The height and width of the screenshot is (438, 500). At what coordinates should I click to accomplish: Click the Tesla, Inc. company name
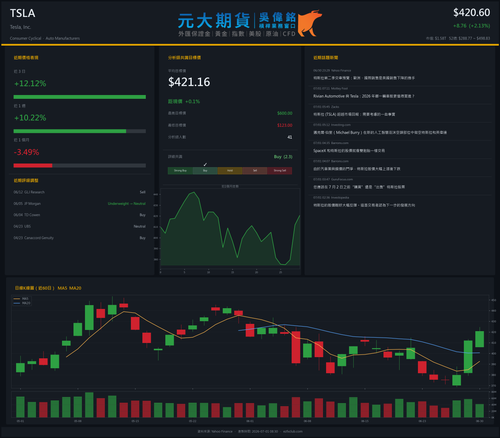coord(20,27)
